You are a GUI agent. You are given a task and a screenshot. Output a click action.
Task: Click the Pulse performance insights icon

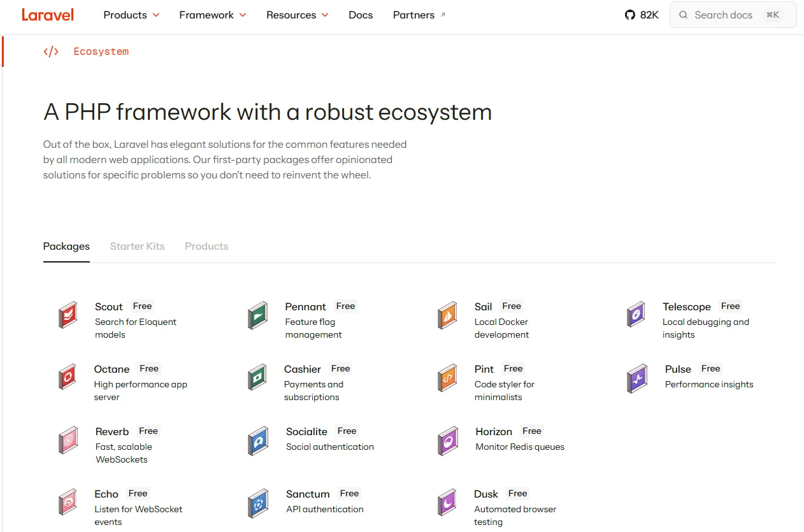click(636, 377)
